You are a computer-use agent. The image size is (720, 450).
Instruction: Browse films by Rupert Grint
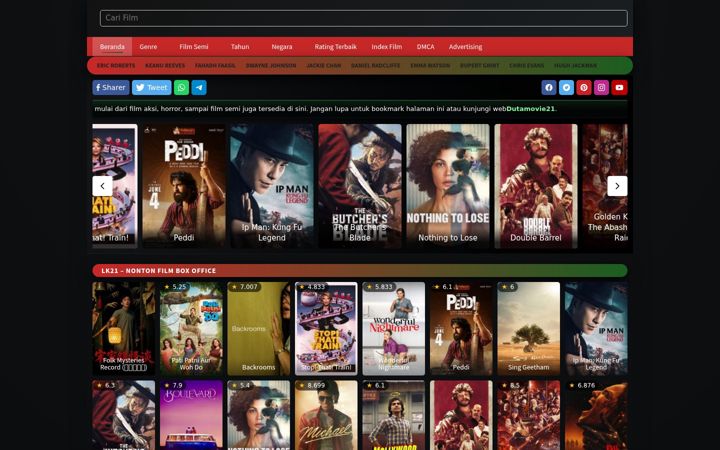(x=479, y=66)
